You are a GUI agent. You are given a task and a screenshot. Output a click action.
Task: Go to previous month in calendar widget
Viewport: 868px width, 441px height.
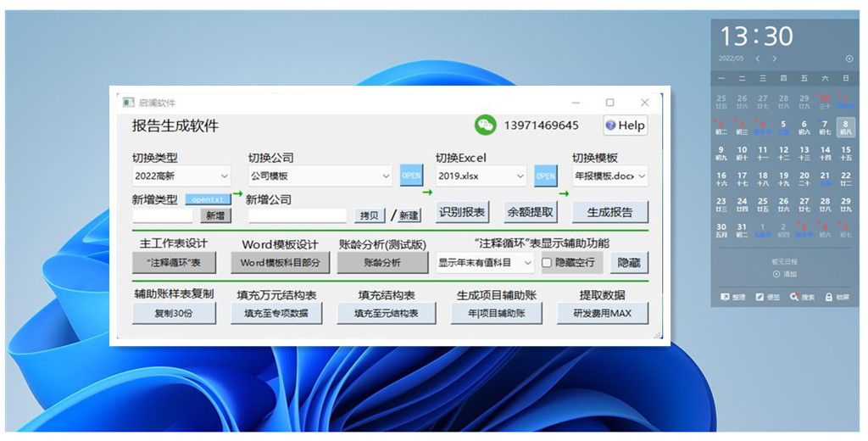tap(758, 59)
